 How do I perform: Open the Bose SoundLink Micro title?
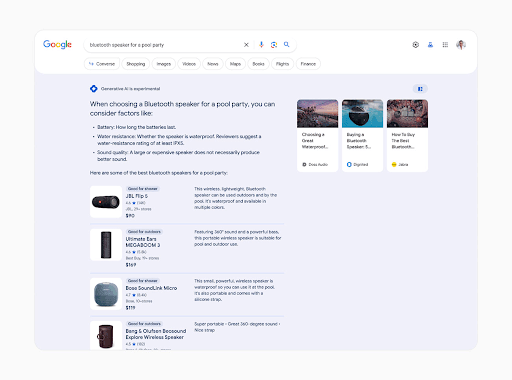151,288
